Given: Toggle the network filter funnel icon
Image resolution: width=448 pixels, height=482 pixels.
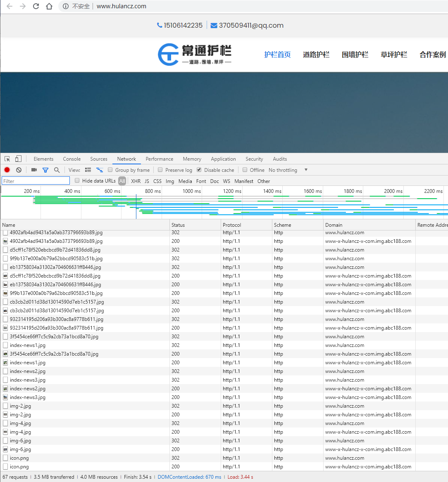Looking at the screenshot, I should click(45, 170).
